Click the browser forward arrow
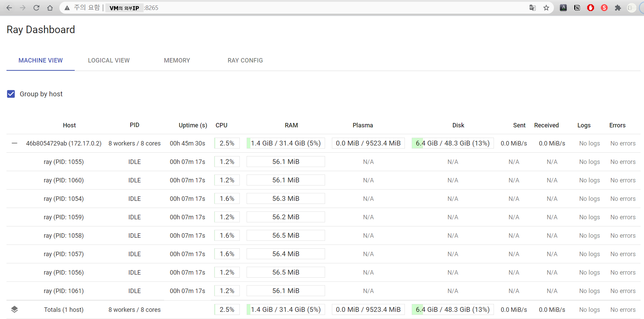 coord(23,8)
